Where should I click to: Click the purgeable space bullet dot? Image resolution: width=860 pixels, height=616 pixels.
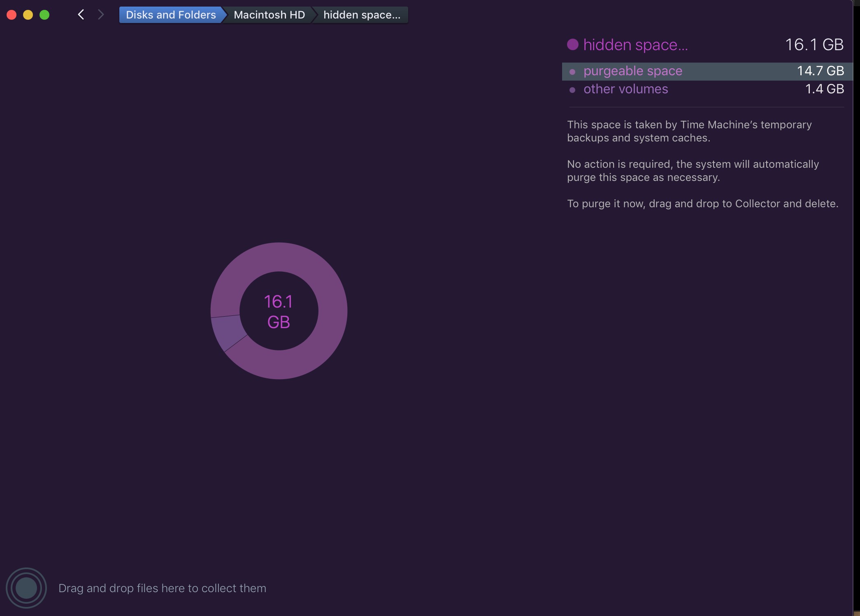coord(572,72)
